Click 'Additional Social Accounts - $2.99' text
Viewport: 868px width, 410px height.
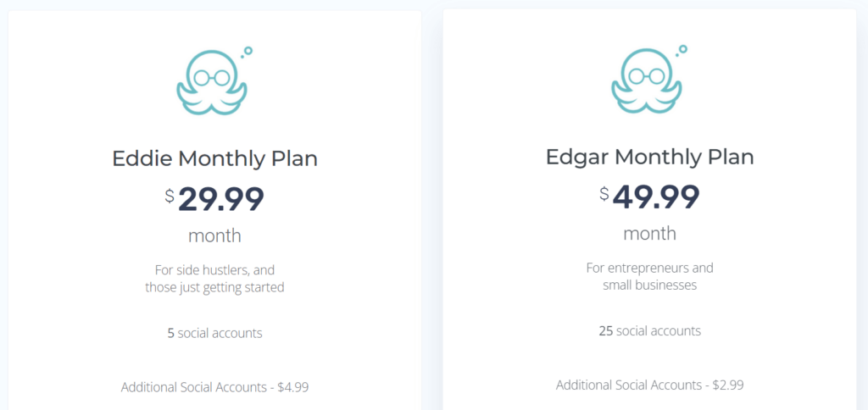pyautogui.click(x=650, y=385)
